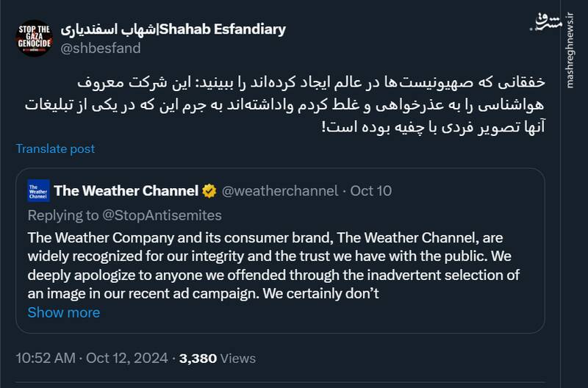Click the @weatherchannel handle
The image size is (588, 388).
tap(279, 191)
